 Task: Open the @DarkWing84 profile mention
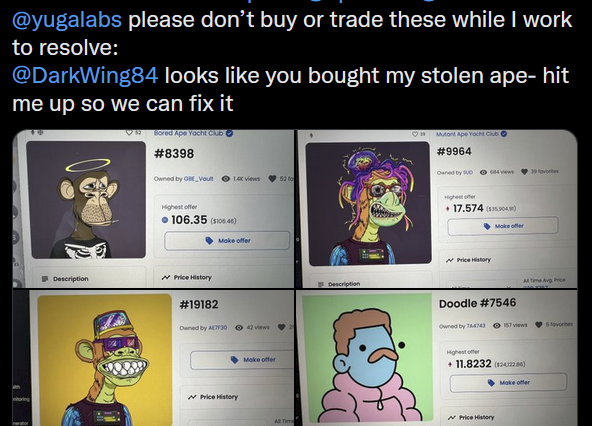85,75
